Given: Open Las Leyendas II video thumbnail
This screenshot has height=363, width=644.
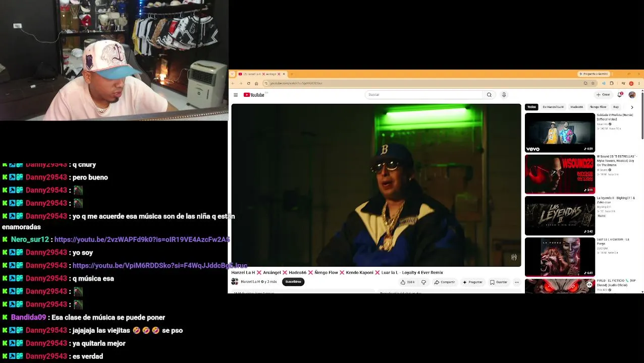Looking at the screenshot, I should click(x=560, y=216).
